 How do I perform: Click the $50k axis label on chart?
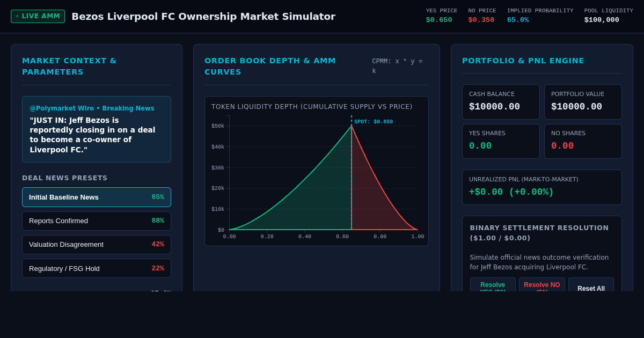pyautogui.click(x=218, y=126)
